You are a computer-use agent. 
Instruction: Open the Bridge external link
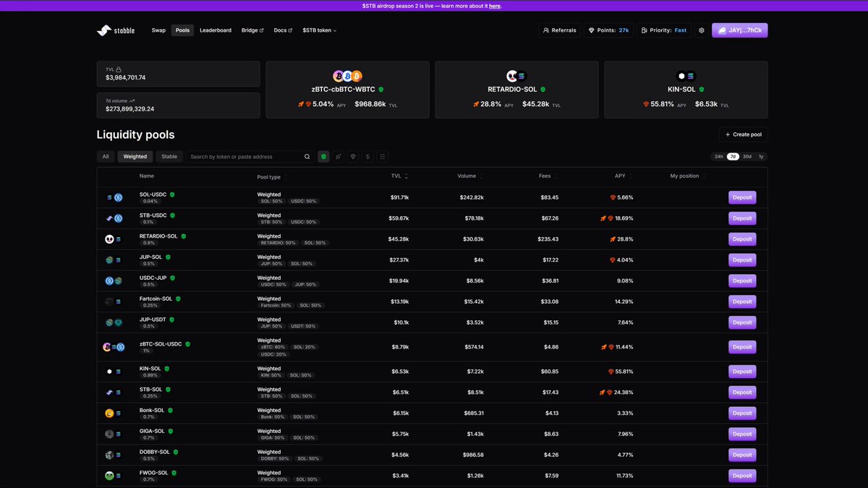[252, 30]
